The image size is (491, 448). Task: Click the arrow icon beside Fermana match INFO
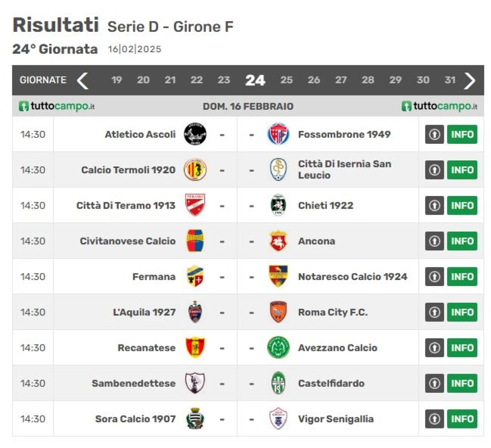coord(434,277)
